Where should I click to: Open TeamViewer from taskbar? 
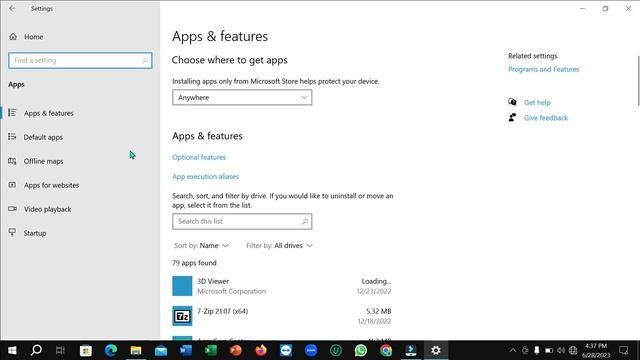point(286,350)
